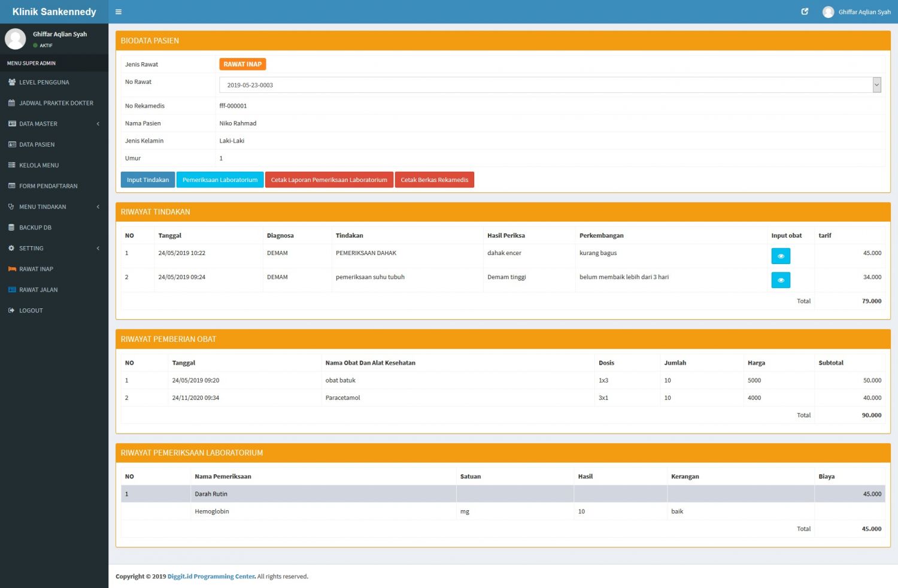Go to Form Pendaftaran menu

[x=48, y=186]
